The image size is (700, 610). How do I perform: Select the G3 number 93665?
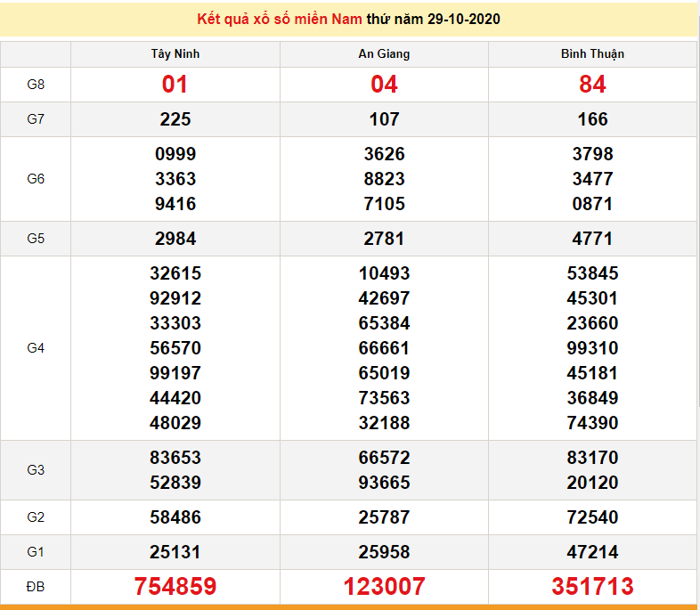384,483
